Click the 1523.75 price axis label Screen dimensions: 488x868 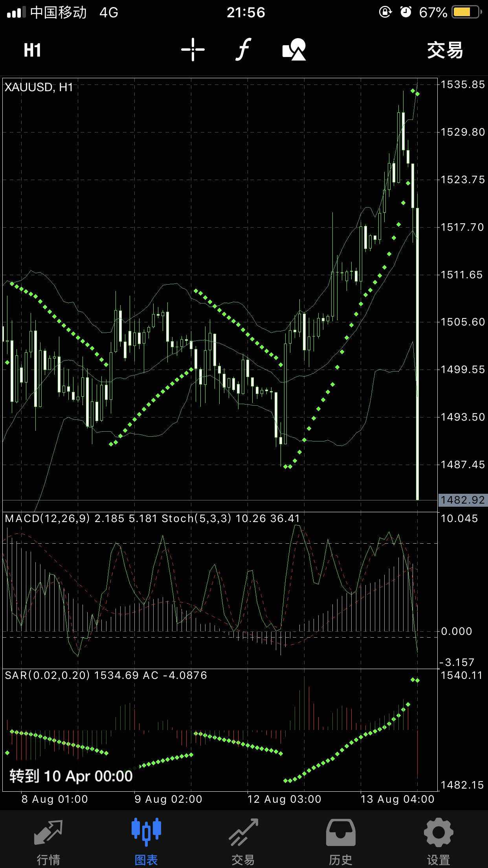coord(463,180)
